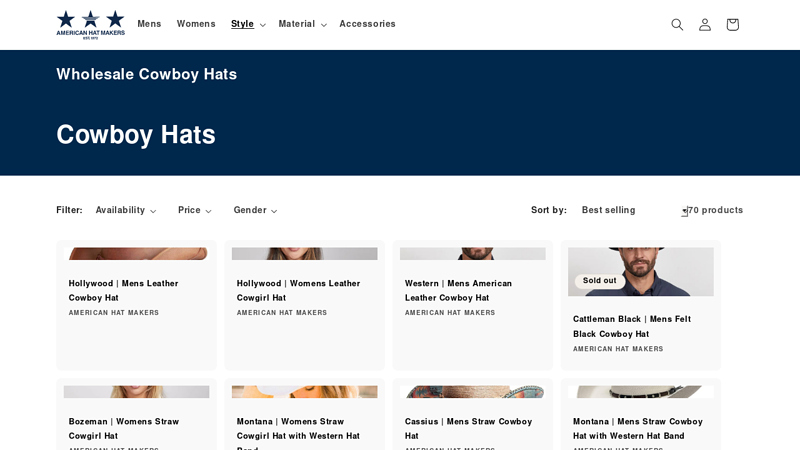The image size is (800, 450).
Task: Expand the Gender filter
Action: [x=255, y=210]
